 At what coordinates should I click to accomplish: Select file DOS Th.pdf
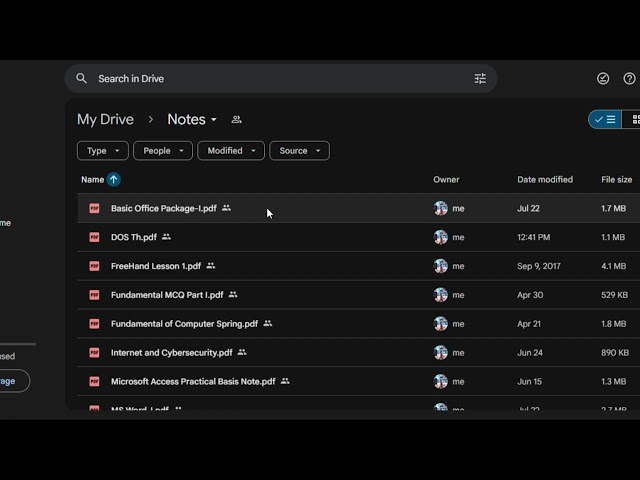pos(134,237)
